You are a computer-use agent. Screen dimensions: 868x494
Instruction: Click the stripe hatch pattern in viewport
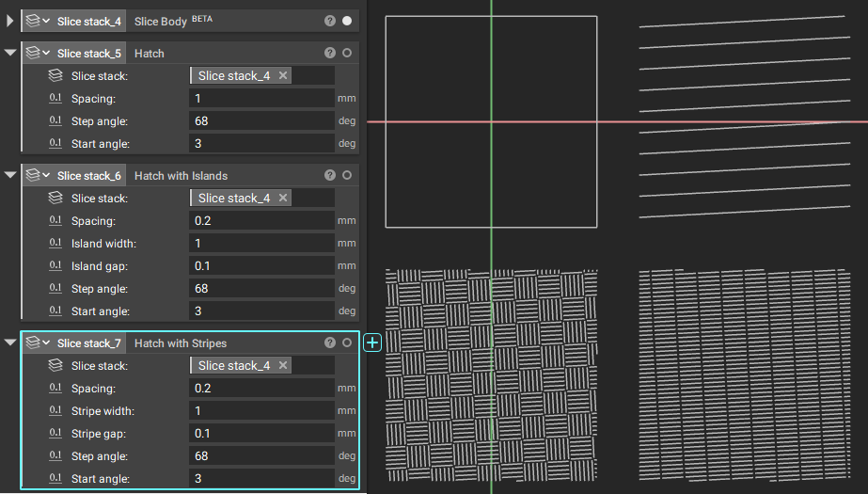pos(745,374)
